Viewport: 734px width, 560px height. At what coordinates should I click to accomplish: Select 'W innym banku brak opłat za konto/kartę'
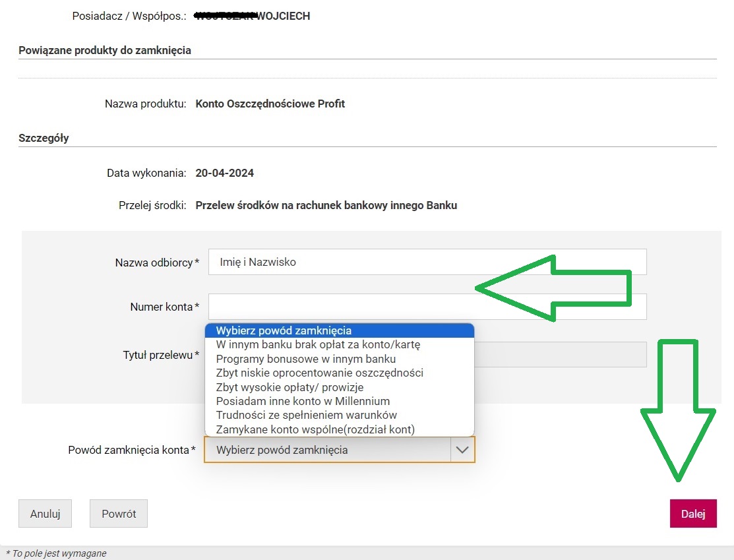[319, 344]
